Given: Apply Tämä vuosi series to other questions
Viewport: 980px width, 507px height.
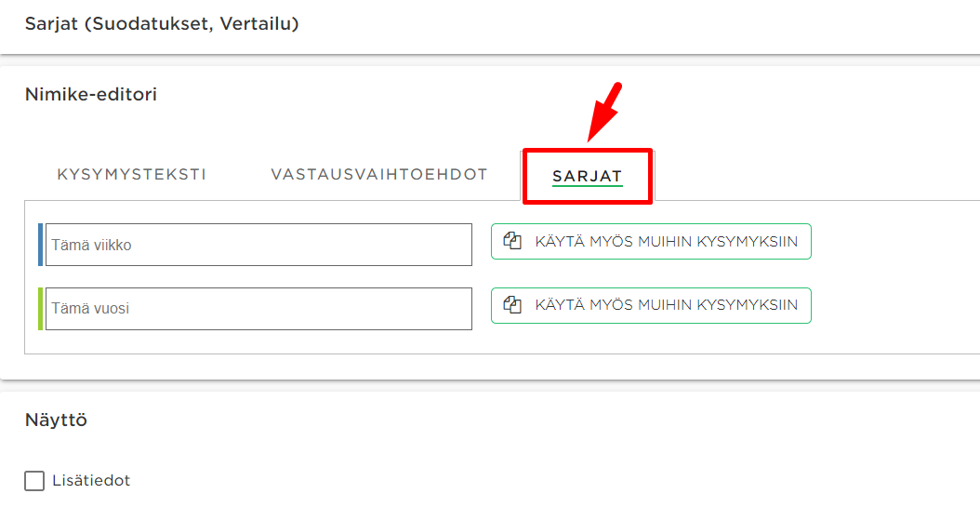Looking at the screenshot, I should click(651, 305).
